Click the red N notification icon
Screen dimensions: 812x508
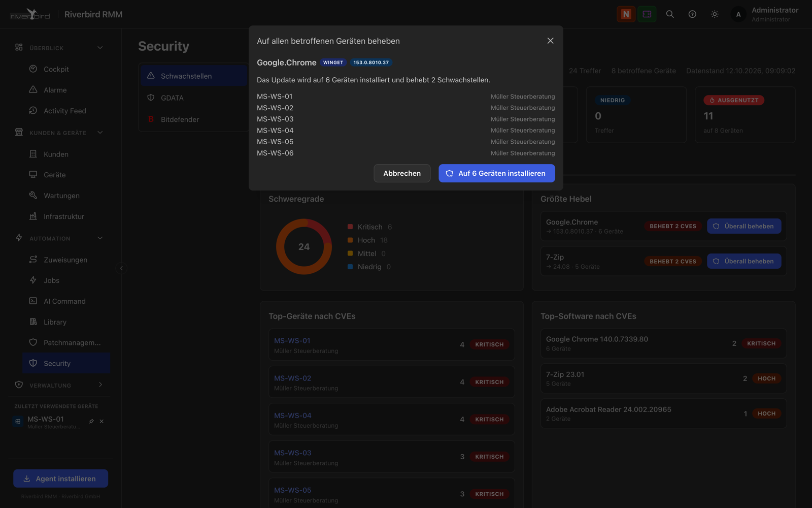coord(626,14)
